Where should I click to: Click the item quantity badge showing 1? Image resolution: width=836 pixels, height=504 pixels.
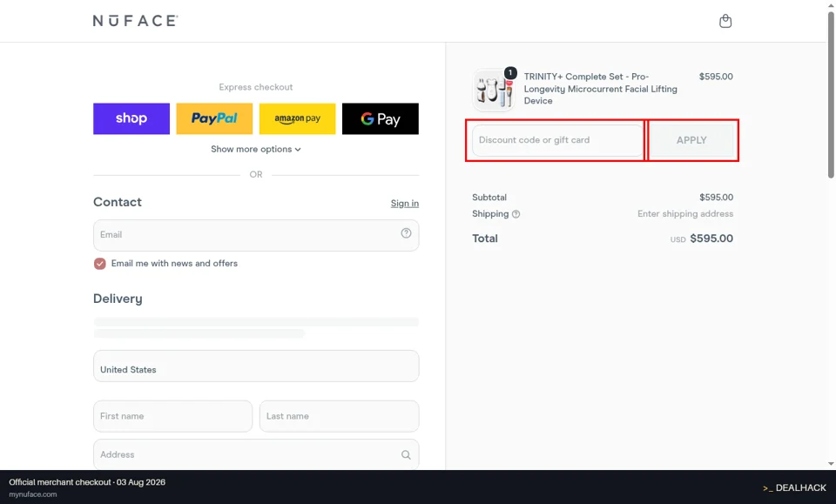[510, 72]
